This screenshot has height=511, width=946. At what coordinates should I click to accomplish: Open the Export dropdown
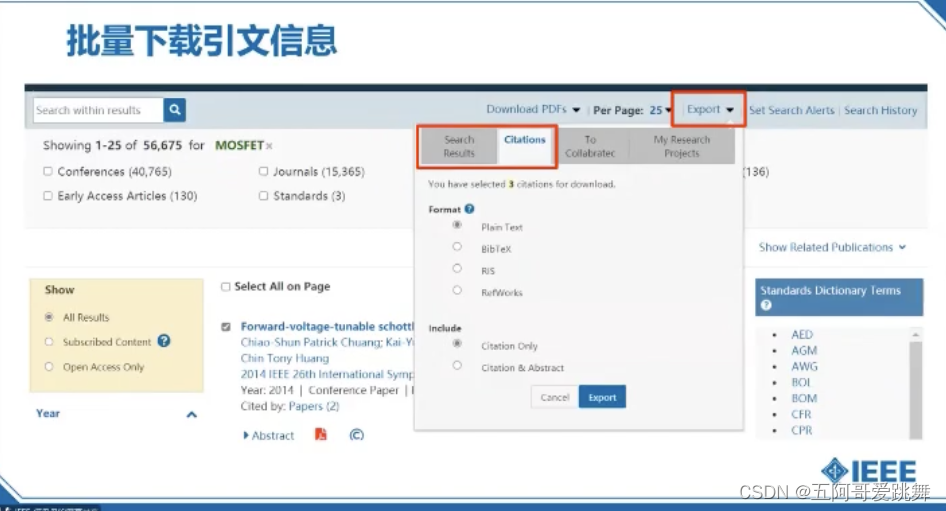[x=710, y=109]
